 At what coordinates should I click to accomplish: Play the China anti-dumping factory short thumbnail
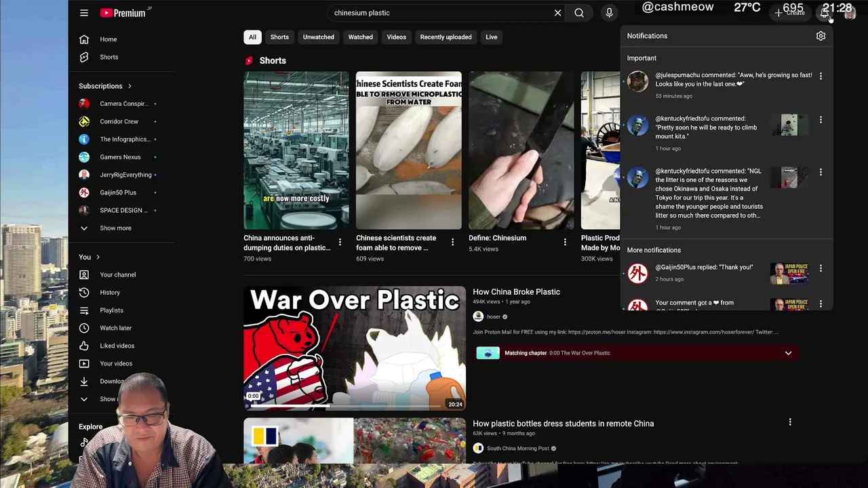pos(296,150)
